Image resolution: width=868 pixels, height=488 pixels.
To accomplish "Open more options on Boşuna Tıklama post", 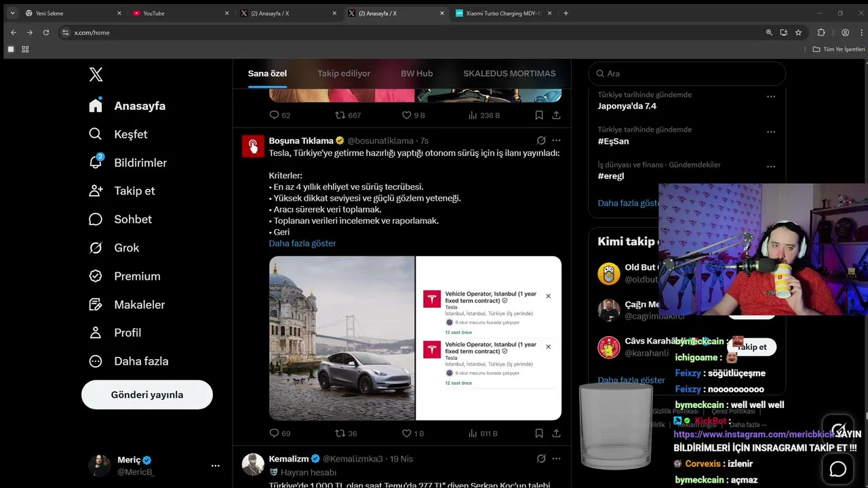I will [556, 140].
